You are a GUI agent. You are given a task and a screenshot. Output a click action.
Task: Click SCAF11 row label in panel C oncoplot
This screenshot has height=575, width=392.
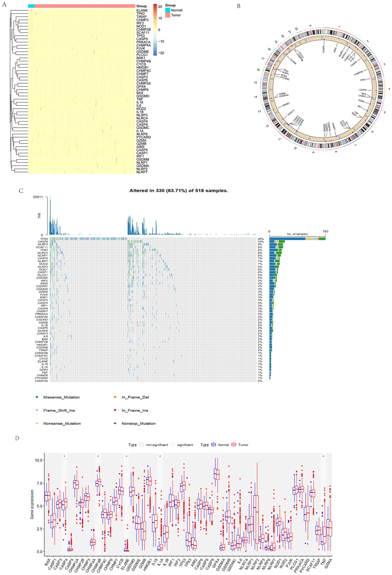42,247
